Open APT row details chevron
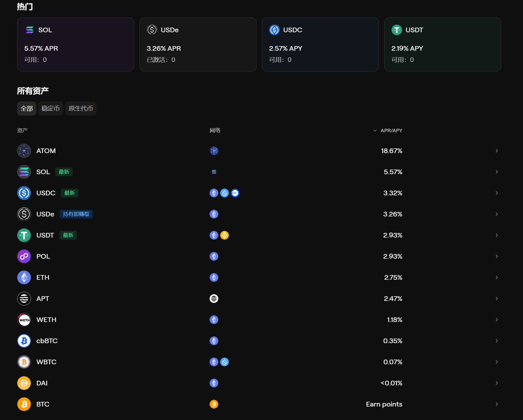The image size is (523, 420). point(497,299)
